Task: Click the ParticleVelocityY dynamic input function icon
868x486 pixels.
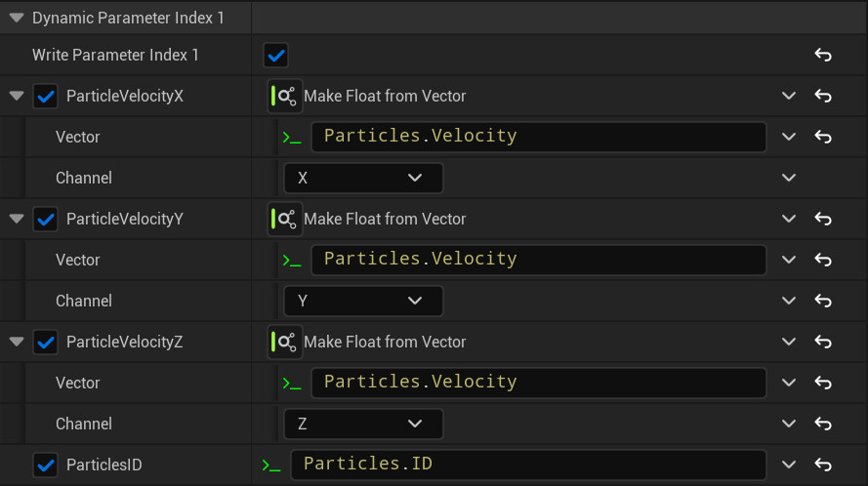Action: [x=285, y=219]
